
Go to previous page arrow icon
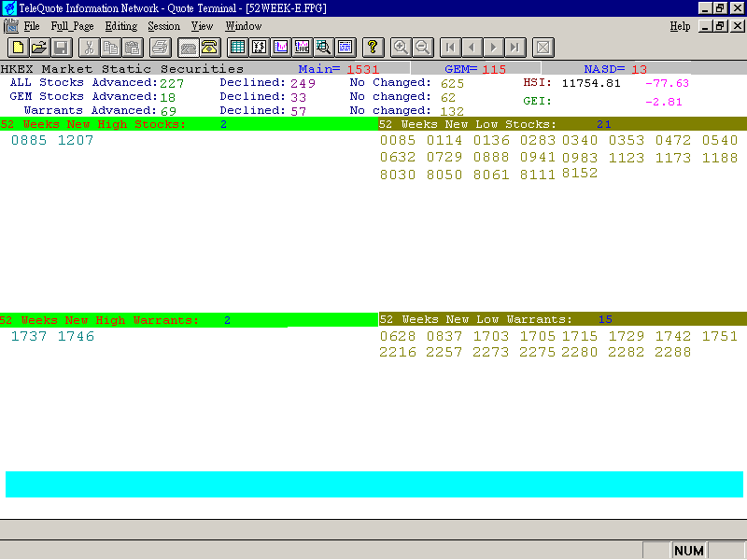[x=472, y=48]
